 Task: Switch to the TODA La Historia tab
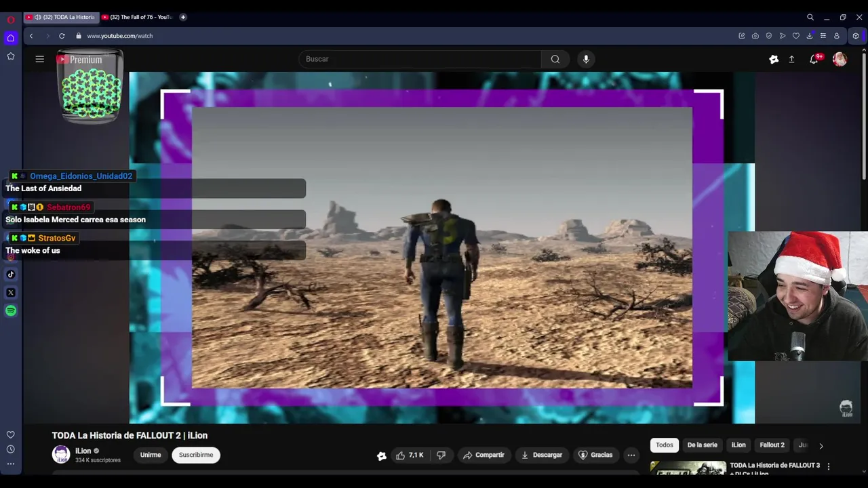pyautogui.click(x=61, y=17)
